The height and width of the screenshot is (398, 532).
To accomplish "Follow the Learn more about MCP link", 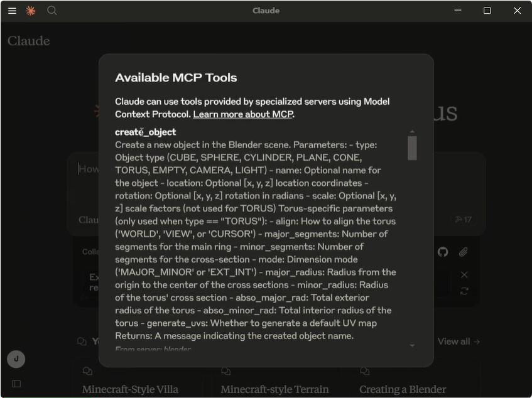I will pyautogui.click(x=243, y=114).
